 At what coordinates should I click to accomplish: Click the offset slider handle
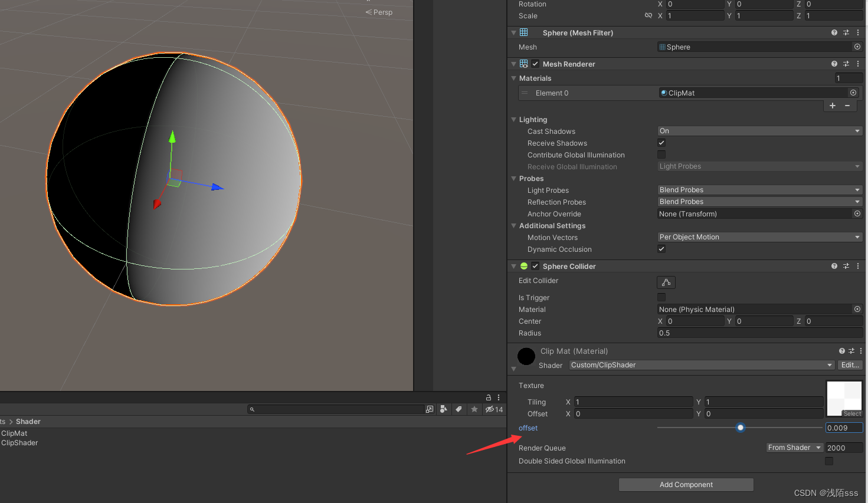(x=741, y=428)
